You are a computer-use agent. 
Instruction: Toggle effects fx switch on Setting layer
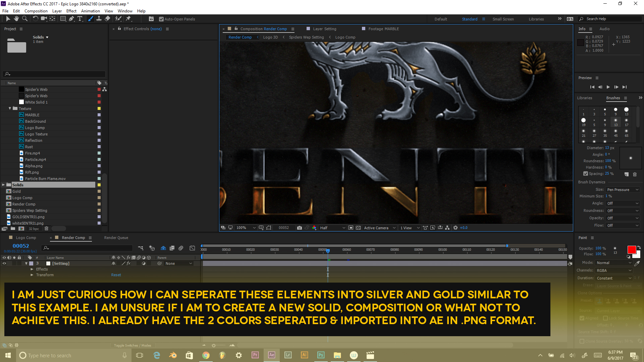point(128,263)
